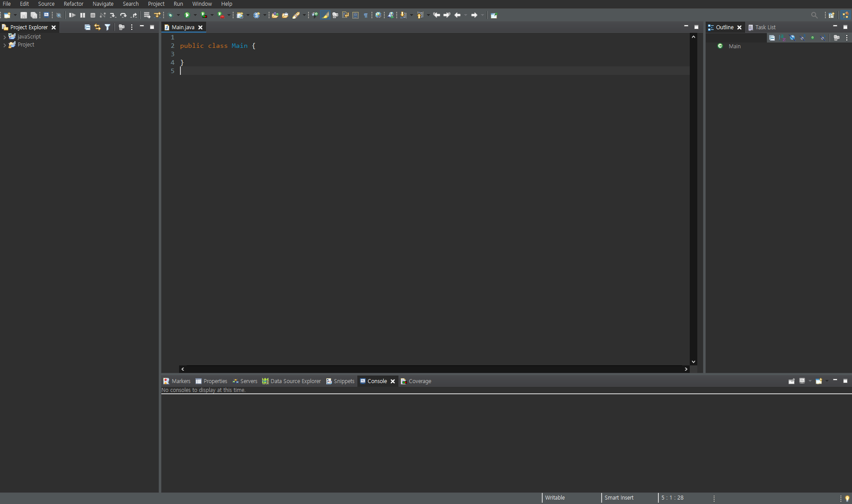Click the toolbar Access search magnifier
This screenshot has height=504, width=852.
pos(814,15)
